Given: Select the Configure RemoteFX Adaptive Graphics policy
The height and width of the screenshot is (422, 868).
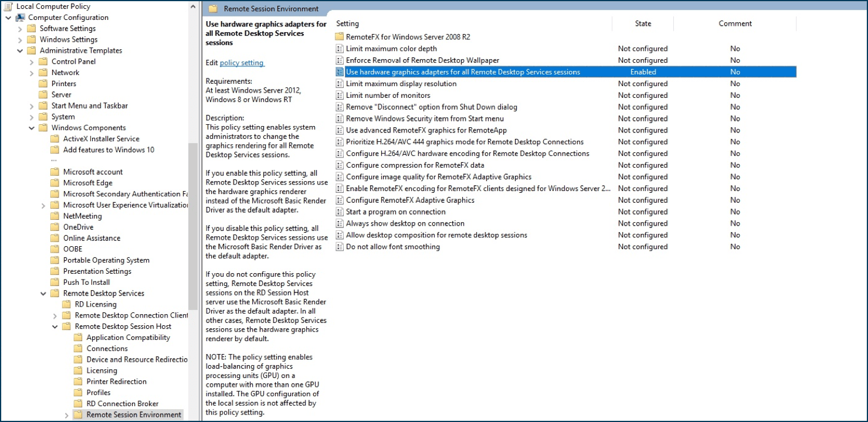Looking at the screenshot, I should pos(410,200).
